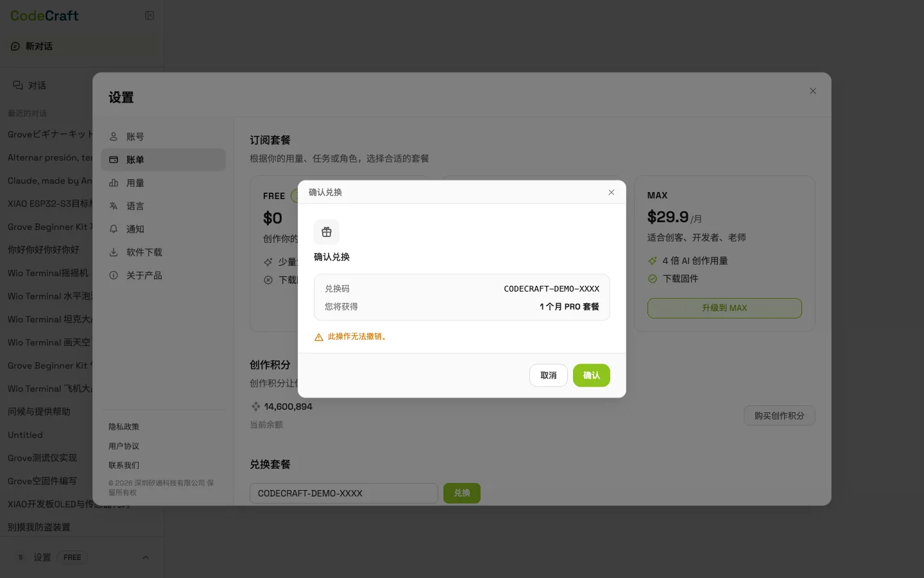Viewport: 924px width, 578px height.
Task: Open the Wio Terminal 画天空 conversation
Action: coord(50,342)
